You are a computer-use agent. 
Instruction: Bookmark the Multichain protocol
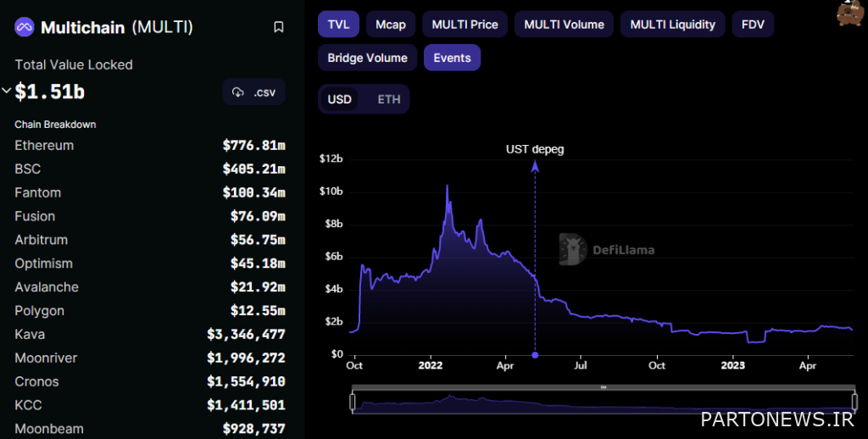[x=279, y=27]
